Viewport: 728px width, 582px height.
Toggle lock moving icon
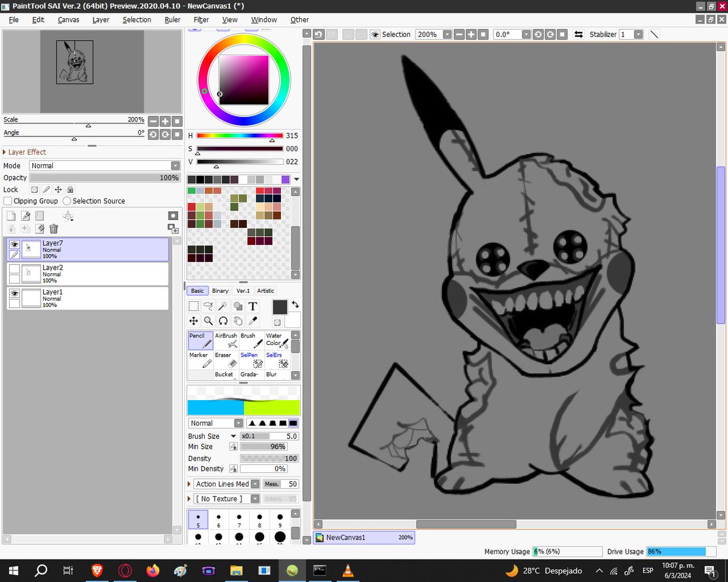tap(58, 190)
